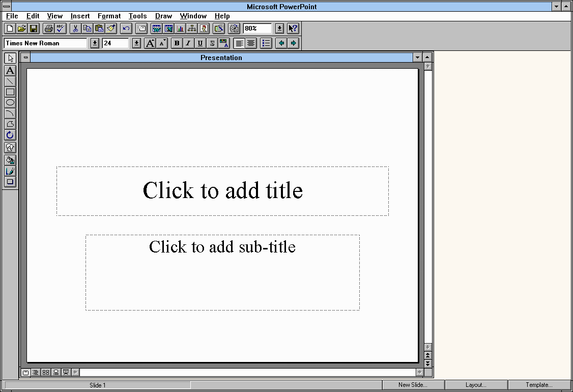Run the ABC spelling check
Image resolution: width=573 pixels, height=392 pixels.
tap(60, 28)
